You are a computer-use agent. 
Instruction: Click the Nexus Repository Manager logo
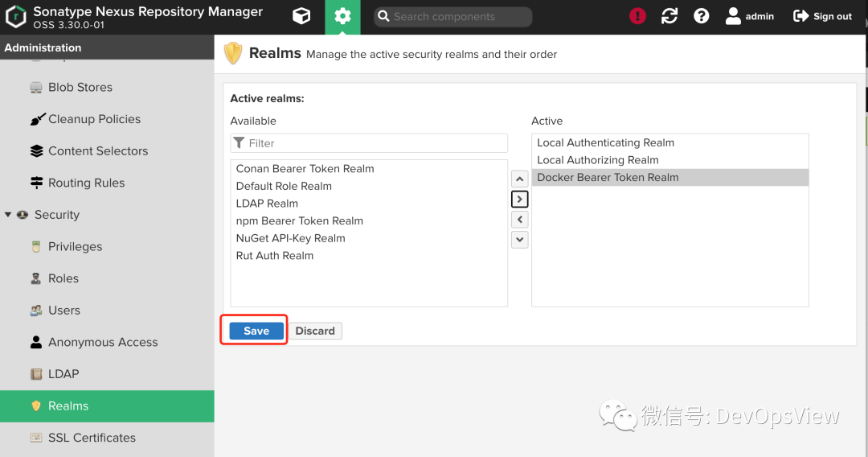15,17
